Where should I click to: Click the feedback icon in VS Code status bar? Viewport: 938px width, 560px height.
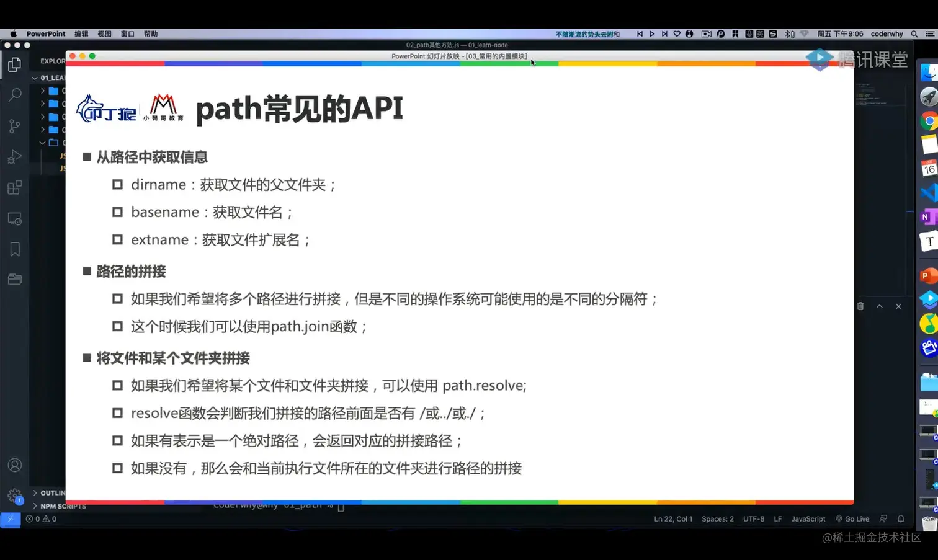pyautogui.click(x=883, y=518)
